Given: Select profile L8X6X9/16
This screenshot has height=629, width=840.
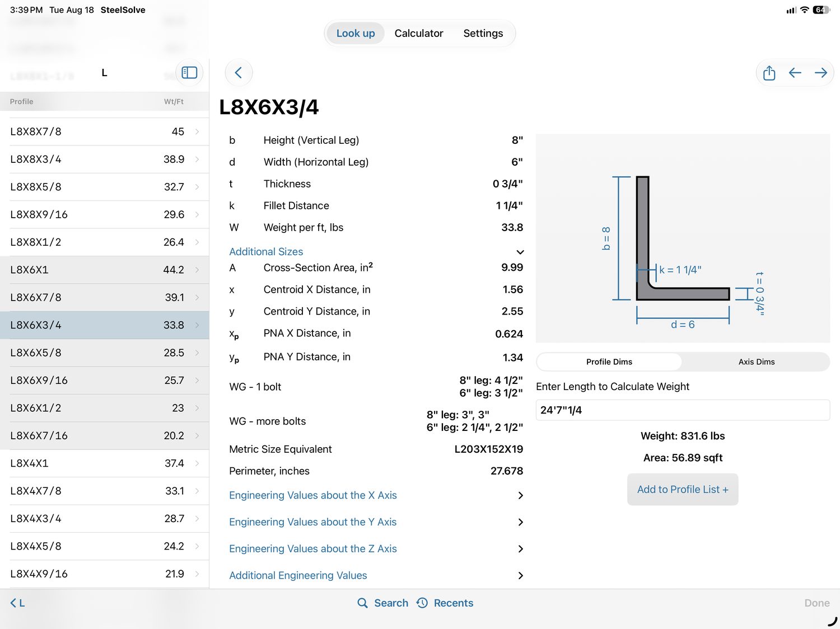Looking at the screenshot, I should pos(105,381).
